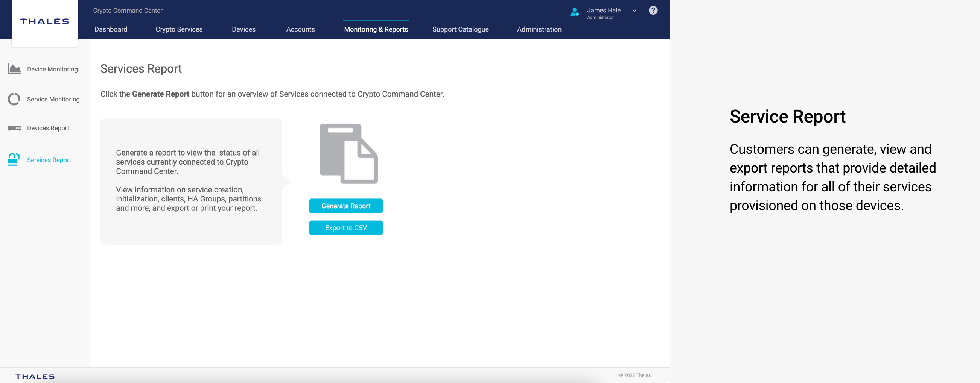Select Monitoring & Reports tab
Image resolution: width=980 pixels, height=383 pixels.
coord(376,29)
